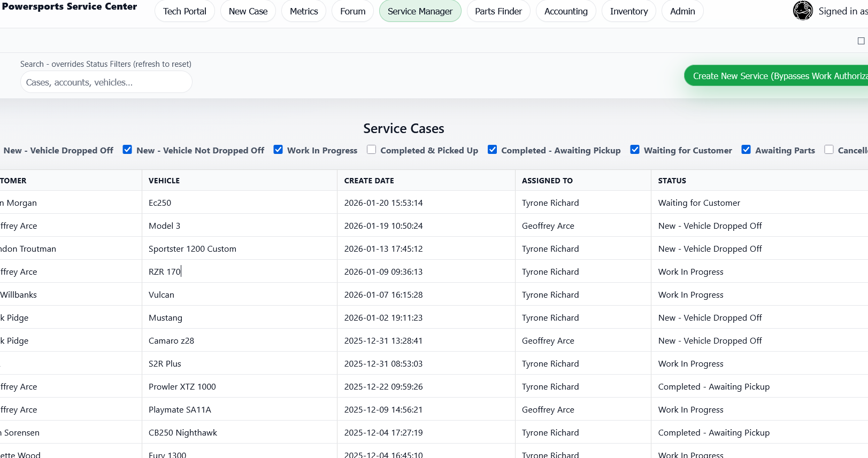Screen dimensions: 868x458
Task: Click Signed in as text
Action: coord(843,11)
